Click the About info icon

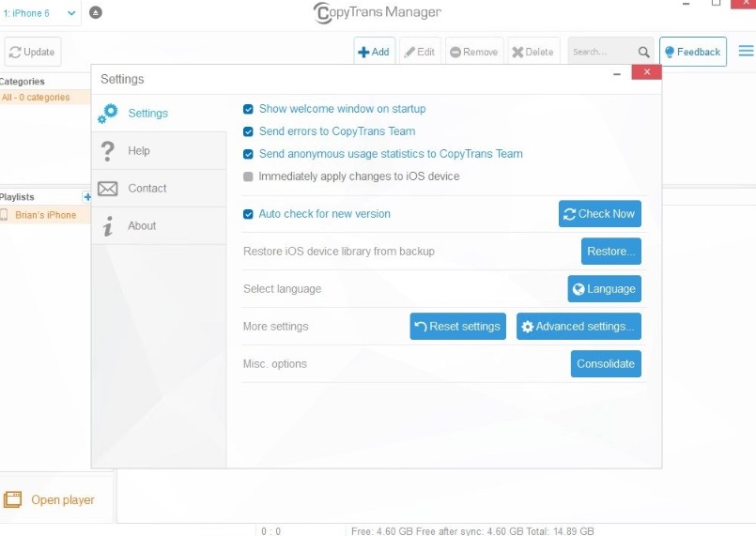[108, 226]
